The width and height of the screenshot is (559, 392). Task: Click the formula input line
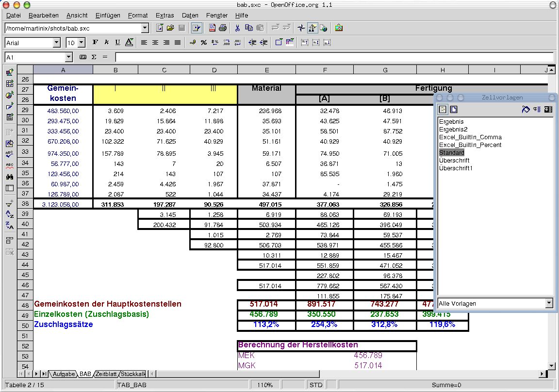334,57
